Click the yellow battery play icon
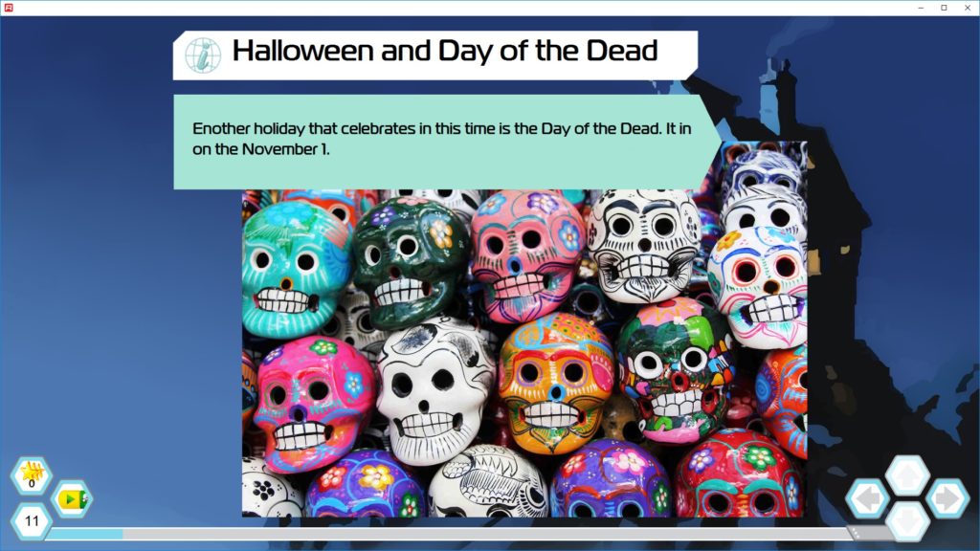Screen dimensions: 980x551 pos(72,498)
